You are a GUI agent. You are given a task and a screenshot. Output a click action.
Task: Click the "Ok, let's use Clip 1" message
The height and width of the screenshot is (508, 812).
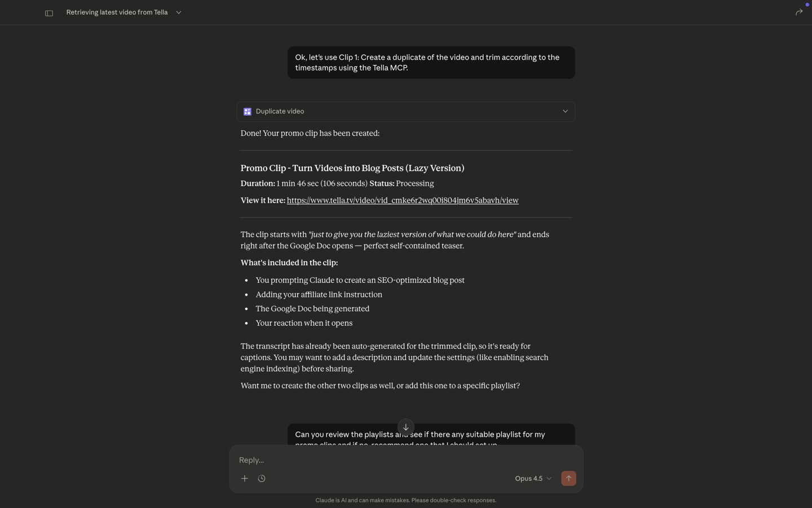[431, 63]
